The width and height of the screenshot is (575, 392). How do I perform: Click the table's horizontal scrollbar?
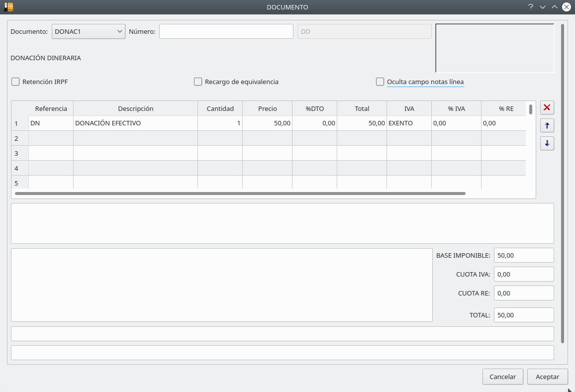coord(240,193)
